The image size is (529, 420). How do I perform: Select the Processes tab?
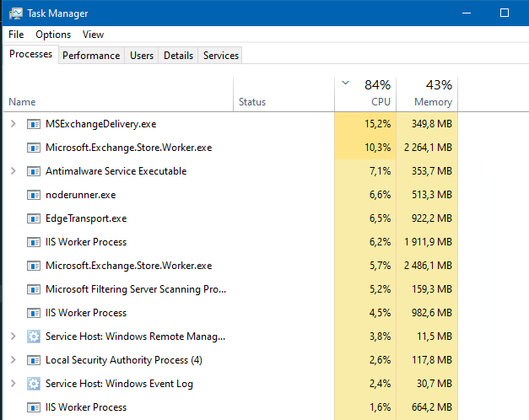[x=30, y=54]
